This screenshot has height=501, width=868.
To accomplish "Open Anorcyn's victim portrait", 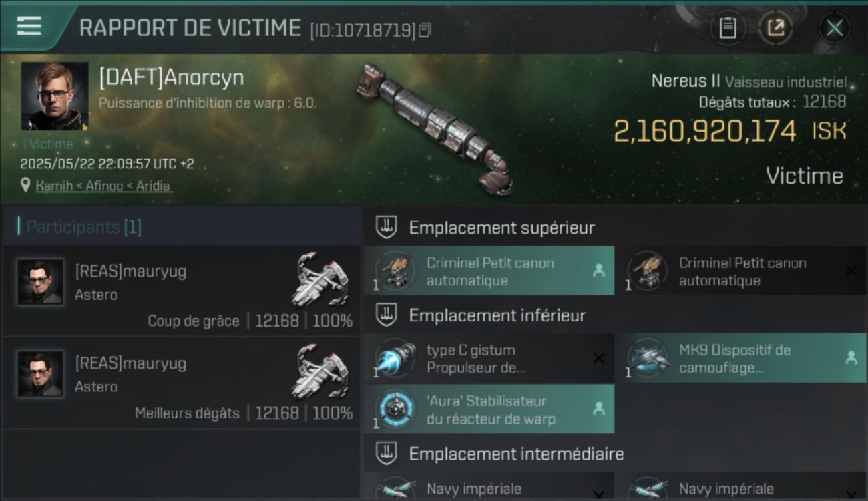I will tap(55, 96).
